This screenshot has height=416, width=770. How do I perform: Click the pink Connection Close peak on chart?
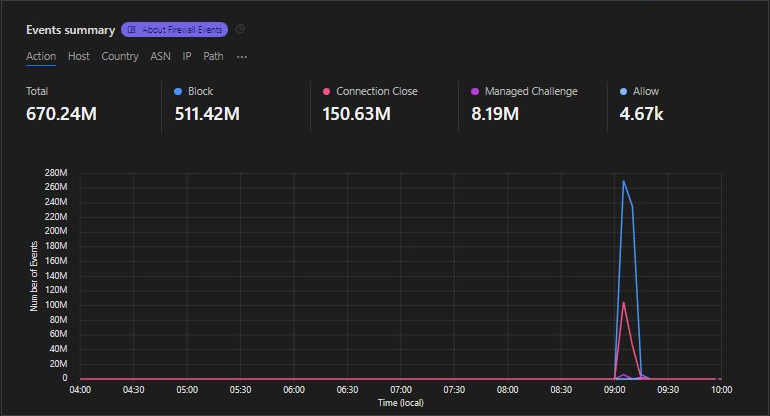(624, 302)
